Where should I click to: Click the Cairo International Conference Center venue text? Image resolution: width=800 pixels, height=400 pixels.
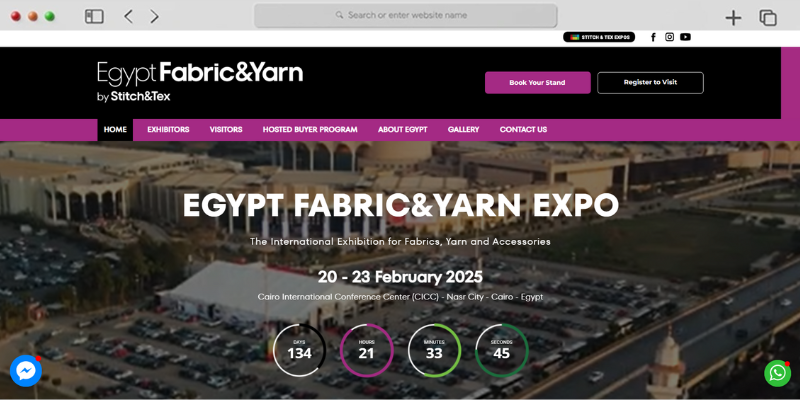pos(400,297)
